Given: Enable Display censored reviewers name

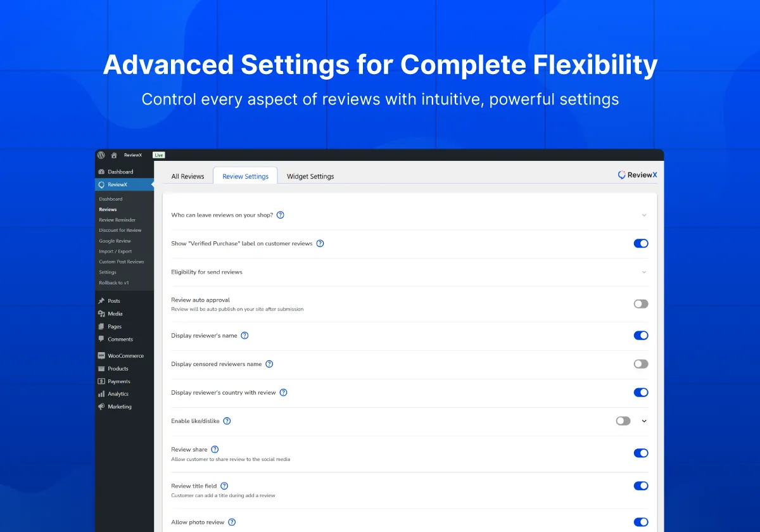Looking at the screenshot, I should (x=641, y=364).
